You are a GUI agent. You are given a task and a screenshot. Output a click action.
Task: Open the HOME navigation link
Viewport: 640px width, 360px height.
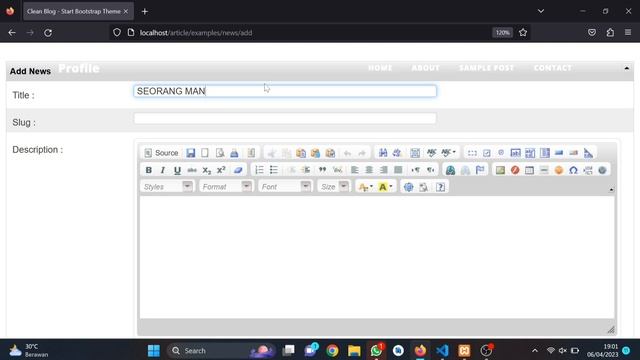pyautogui.click(x=380, y=68)
